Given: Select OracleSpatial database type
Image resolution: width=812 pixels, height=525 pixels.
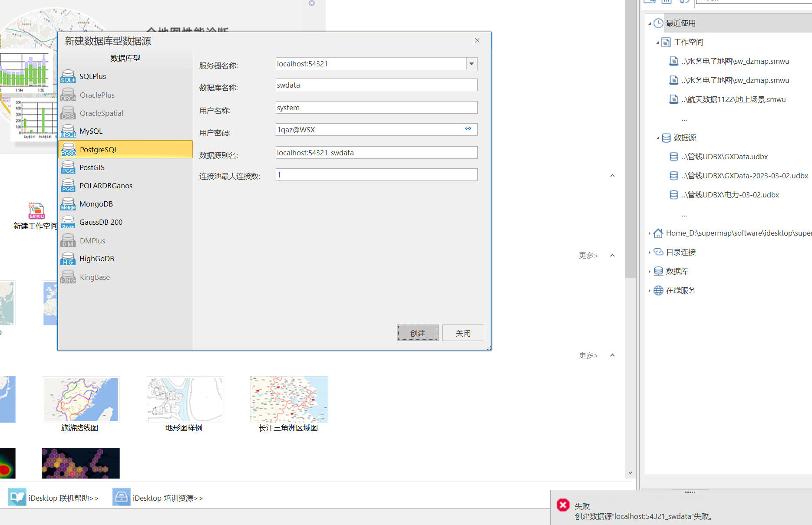Looking at the screenshot, I should pos(125,113).
